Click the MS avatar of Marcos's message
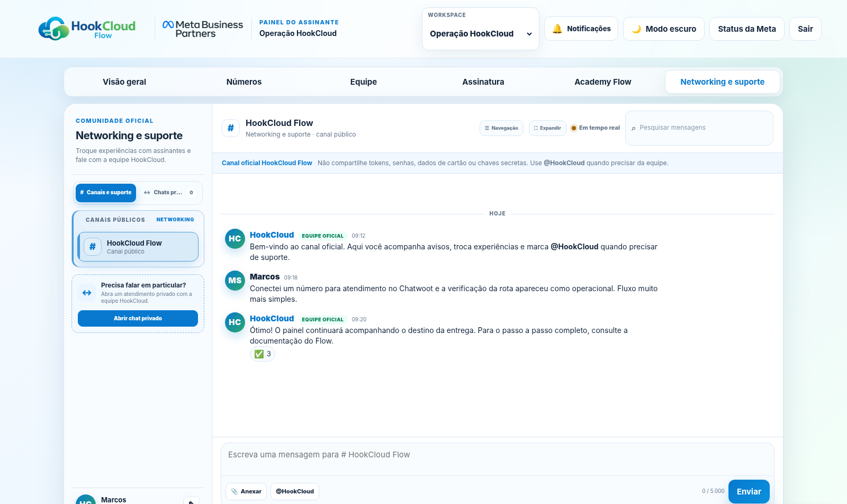The height and width of the screenshot is (504, 847). click(x=235, y=281)
